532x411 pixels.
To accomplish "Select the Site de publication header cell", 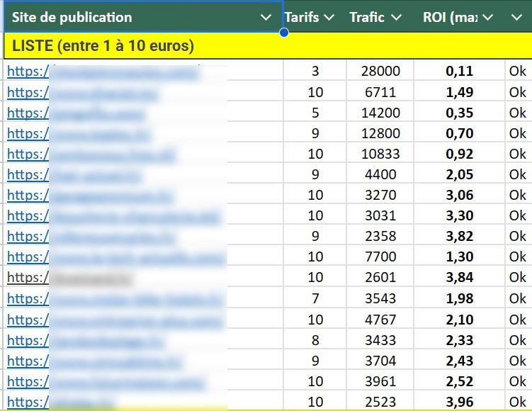I will (143, 16).
